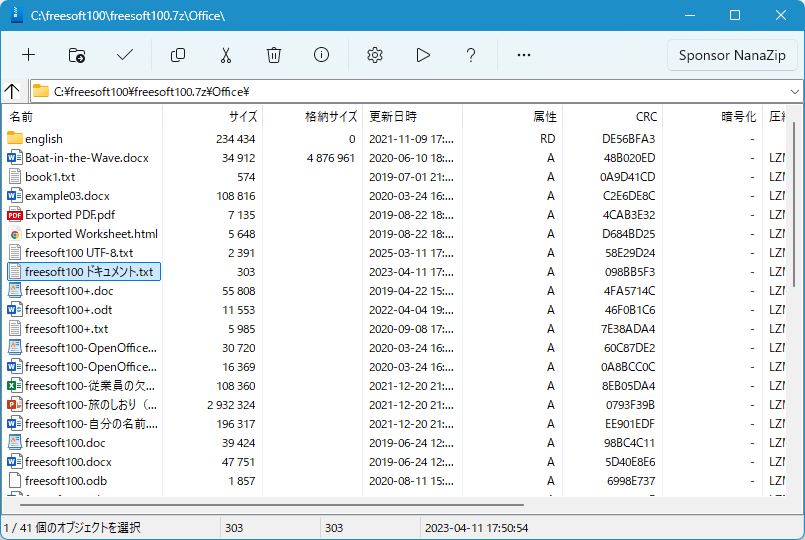805x540 pixels.
Task: Click the vertical scrollbar of file list
Action: point(794,204)
